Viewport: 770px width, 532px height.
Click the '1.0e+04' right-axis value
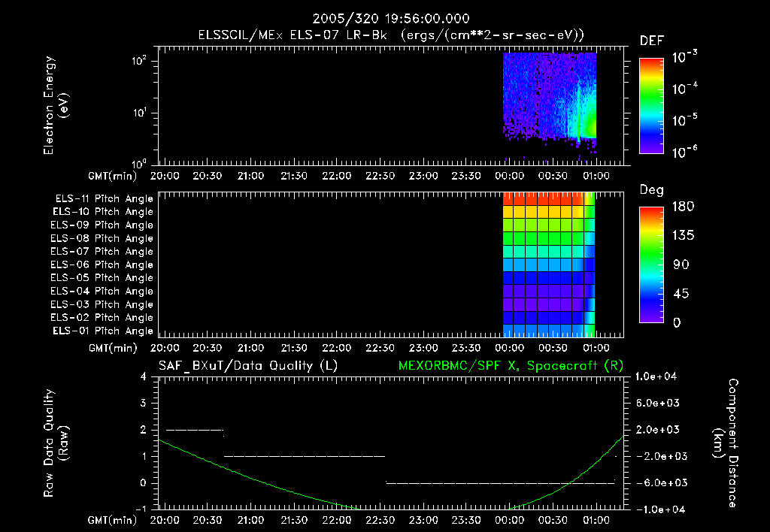click(x=656, y=376)
